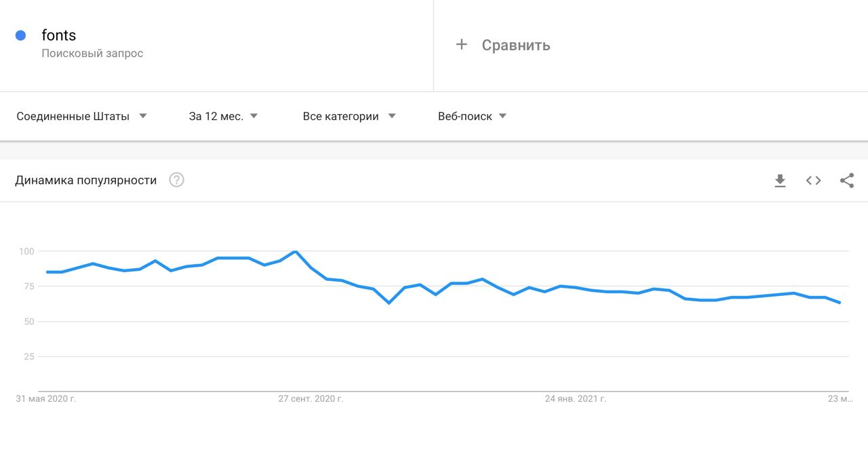Click Поисковый запрос label under fonts
The height and width of the screenshot is (452, 868).
92,54
